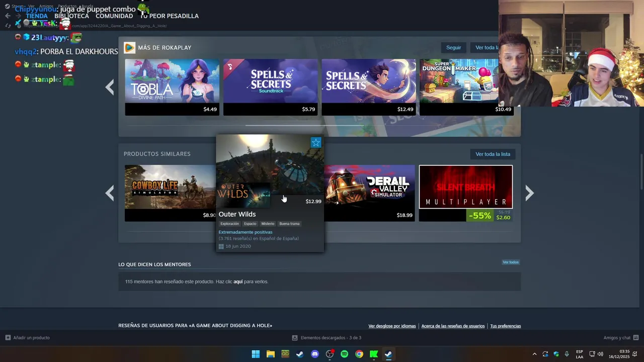Open the Spotify taskbar icon
The width and height of the screenshot is (644, 362).
click(344, 354)
